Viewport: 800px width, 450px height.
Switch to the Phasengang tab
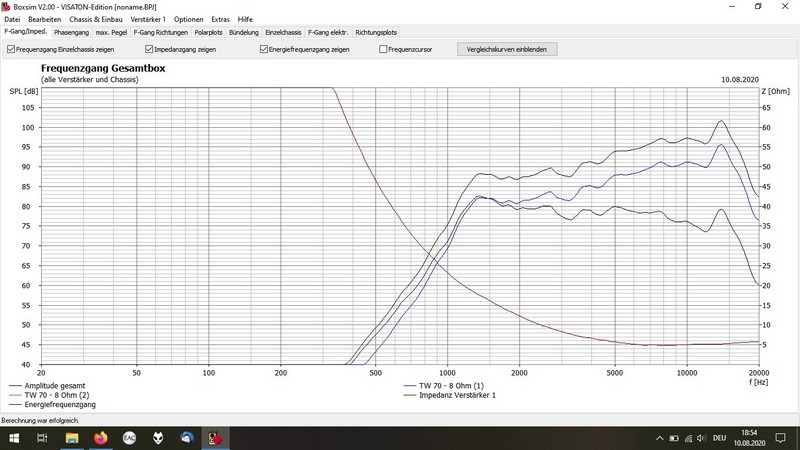pyautogui.click(x=71, y=32)
